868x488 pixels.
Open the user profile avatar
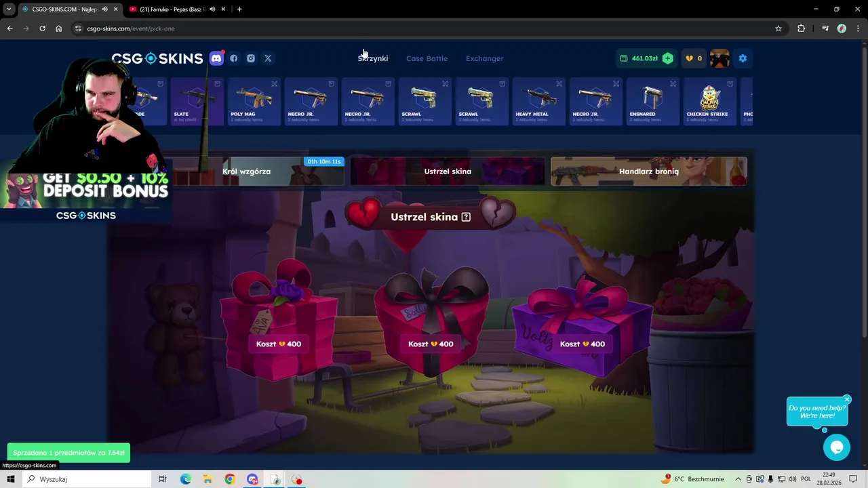719,58
